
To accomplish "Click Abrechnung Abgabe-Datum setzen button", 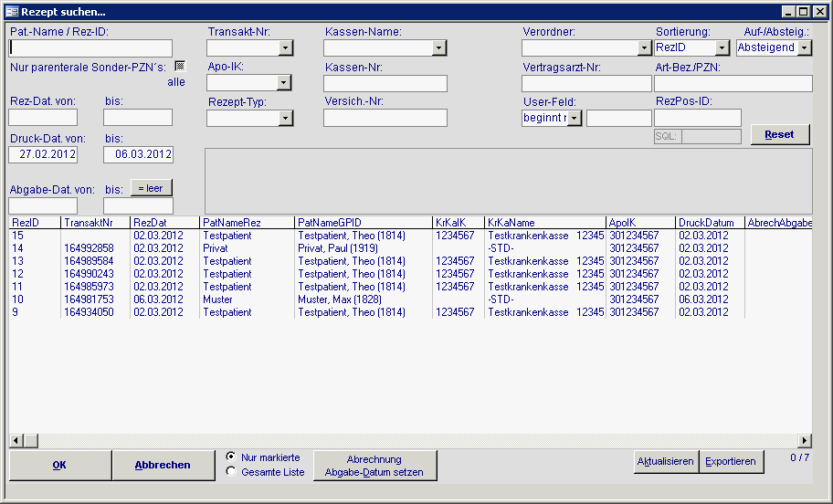I will 374,466.
